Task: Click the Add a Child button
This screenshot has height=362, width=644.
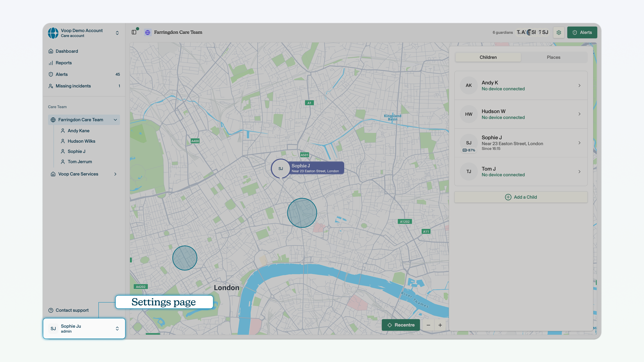Action: (521, 197)
